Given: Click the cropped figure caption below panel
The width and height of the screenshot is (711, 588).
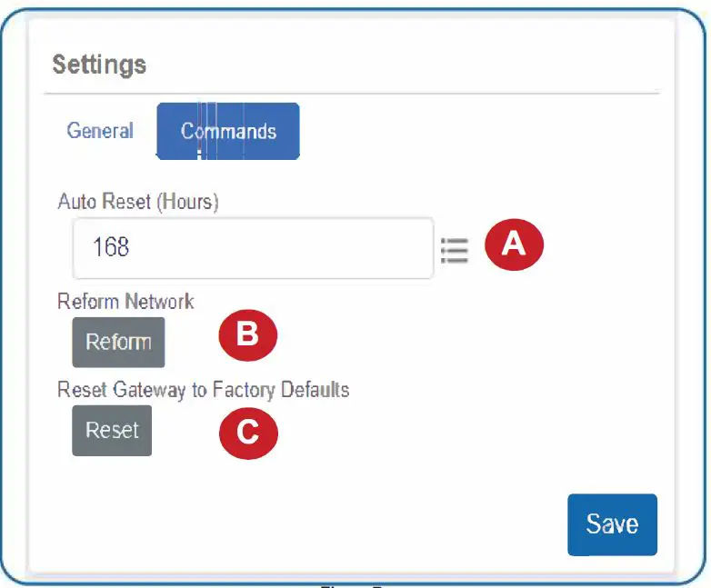Looking at the screenshot, I should point(355,584).
